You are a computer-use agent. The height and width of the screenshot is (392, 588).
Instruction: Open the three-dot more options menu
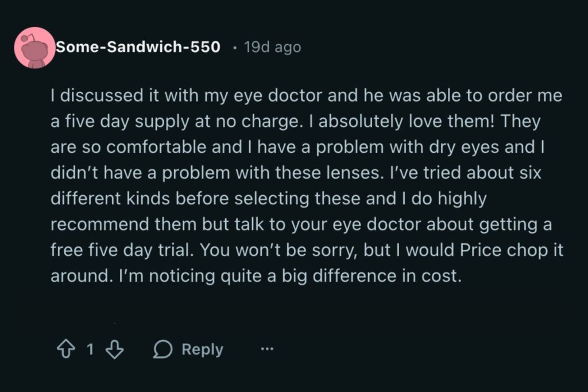point(267,349)
